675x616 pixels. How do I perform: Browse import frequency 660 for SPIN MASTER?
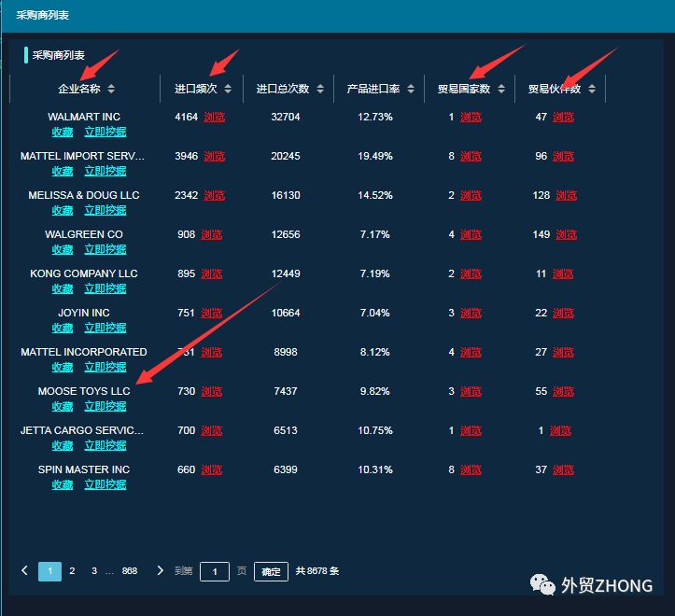[212, 469]
